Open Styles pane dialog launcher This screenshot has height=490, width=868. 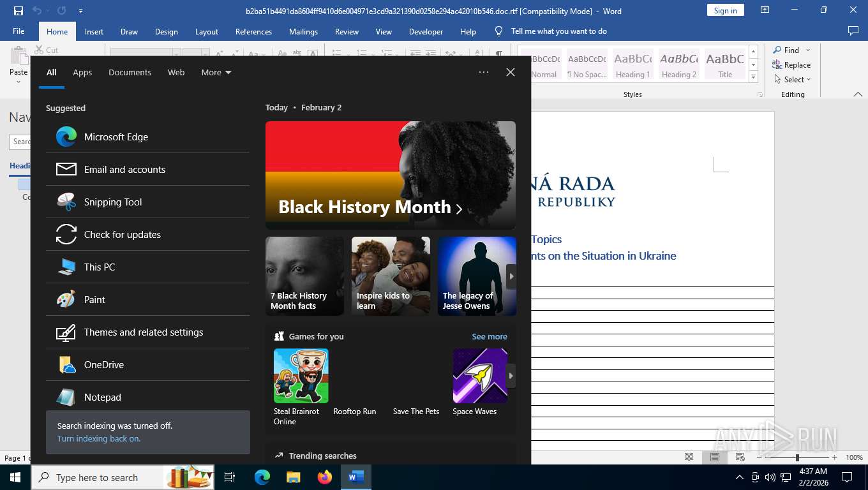(760, 94)
